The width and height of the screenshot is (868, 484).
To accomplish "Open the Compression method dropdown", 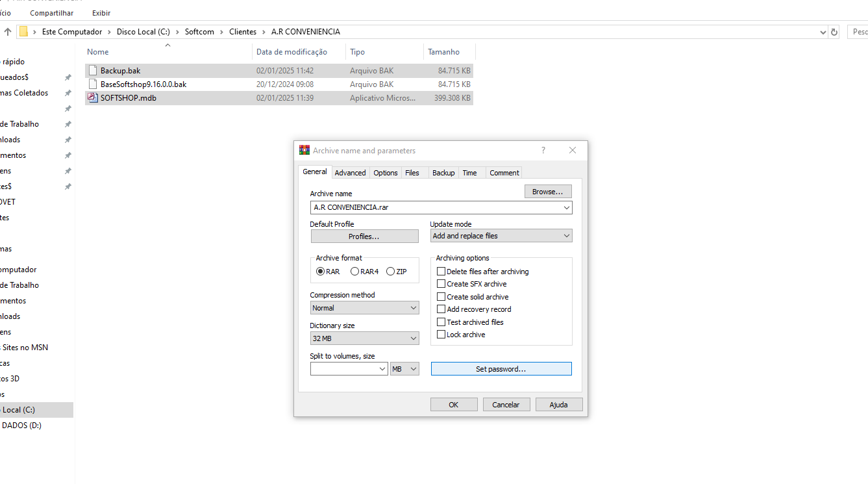I will tap(364, 308).
